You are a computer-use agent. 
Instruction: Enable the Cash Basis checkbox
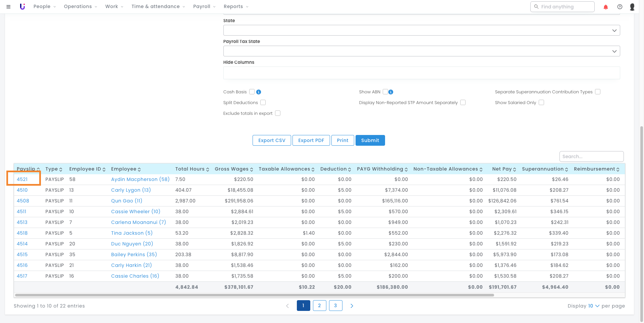(x=252, y=92)
